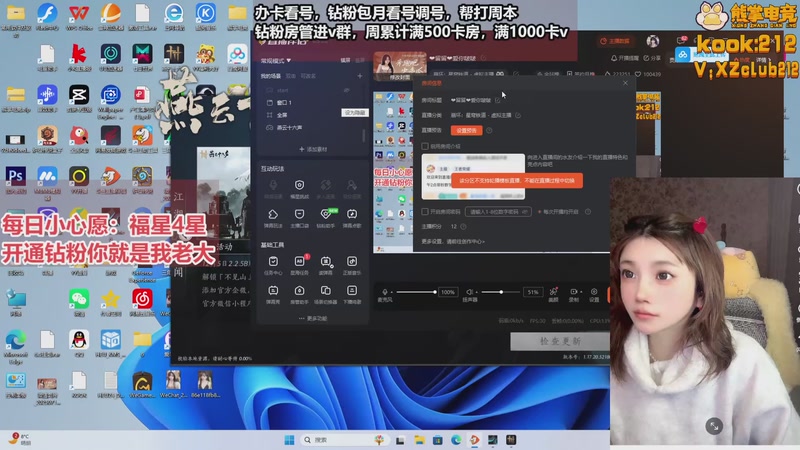800x450 pixels.
Task: Open the WPS Office desktop shortcut
Action: 79,13
